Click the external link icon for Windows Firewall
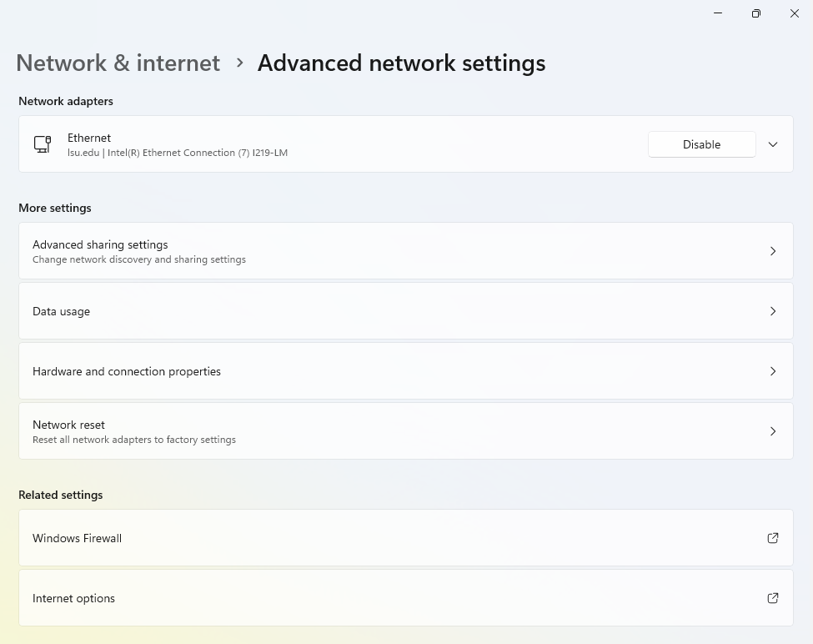The image size is (813, 644). [x=772, y=538]
